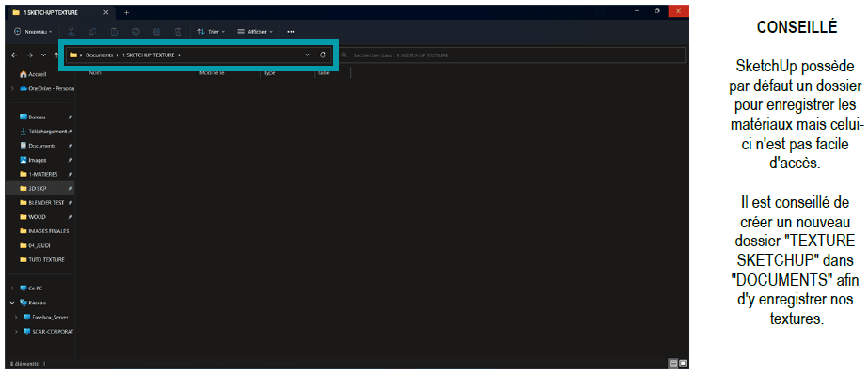This screenshot has height=374, width=868.
Task: Click the Copy icon in toolbar
Action: 92,32
